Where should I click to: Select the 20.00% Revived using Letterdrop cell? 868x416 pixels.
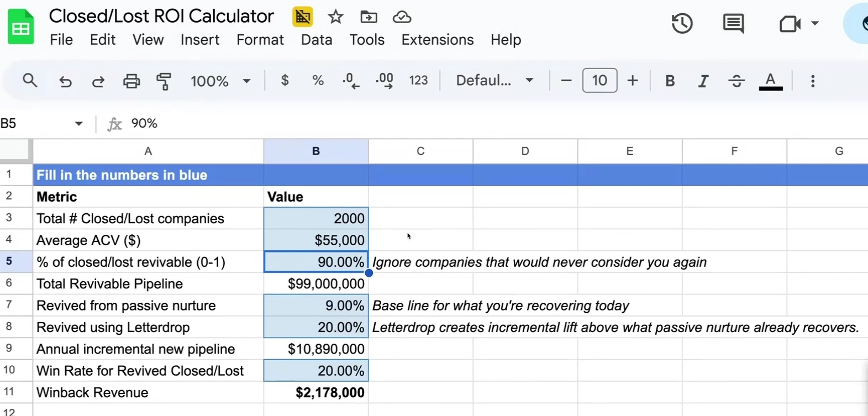316,327
